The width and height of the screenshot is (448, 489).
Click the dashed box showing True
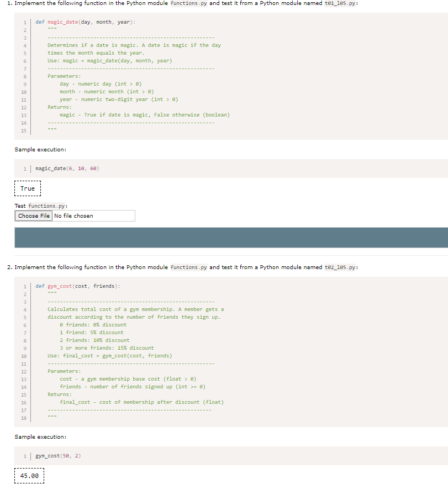28,188
